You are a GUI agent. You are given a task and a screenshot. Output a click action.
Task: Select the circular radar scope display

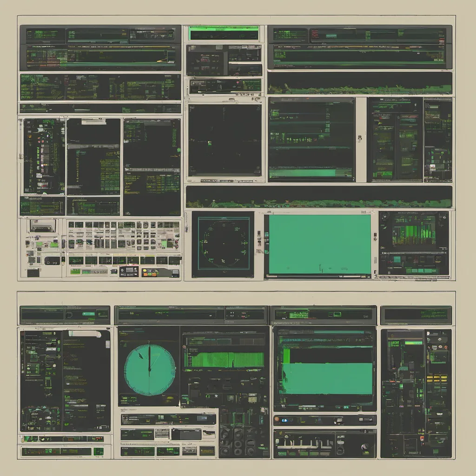pos(224,244)
